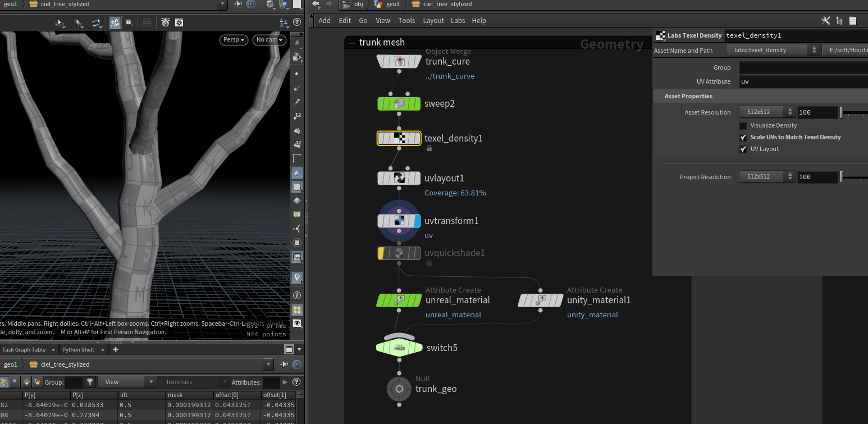Pin the geometry spreadsheet pane
This screenshot has height=424, width=868.
point(285,364)
